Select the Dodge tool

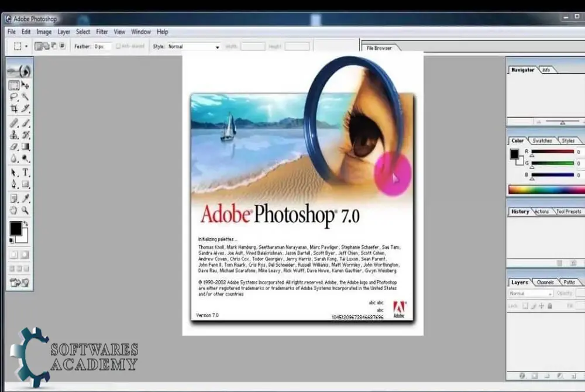pyautogui.click(x=25, y=159)
